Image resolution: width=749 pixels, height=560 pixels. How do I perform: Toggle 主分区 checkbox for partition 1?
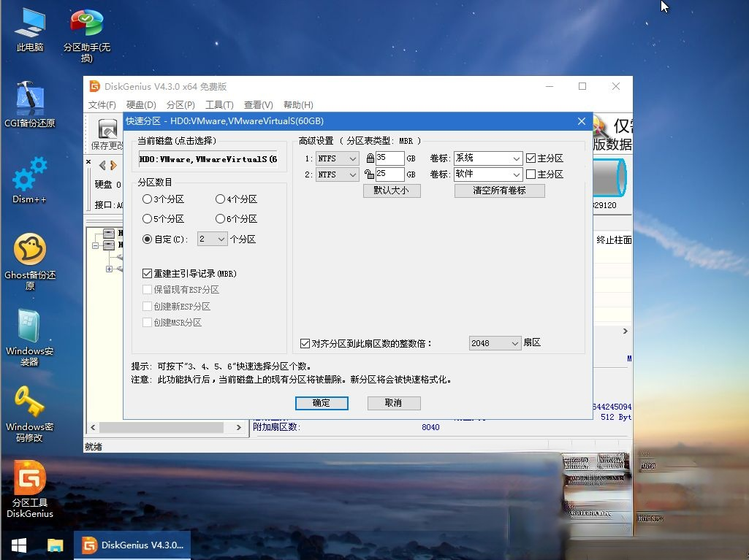531,158
